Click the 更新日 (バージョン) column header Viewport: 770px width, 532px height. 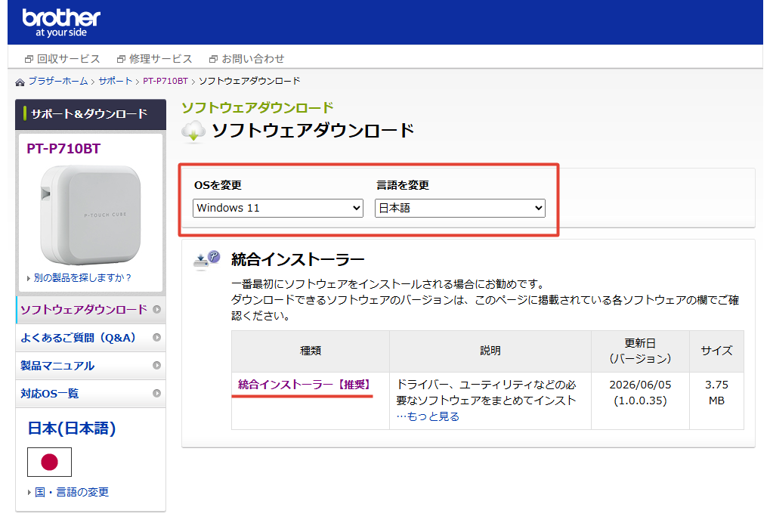click(x=640, y=351)
